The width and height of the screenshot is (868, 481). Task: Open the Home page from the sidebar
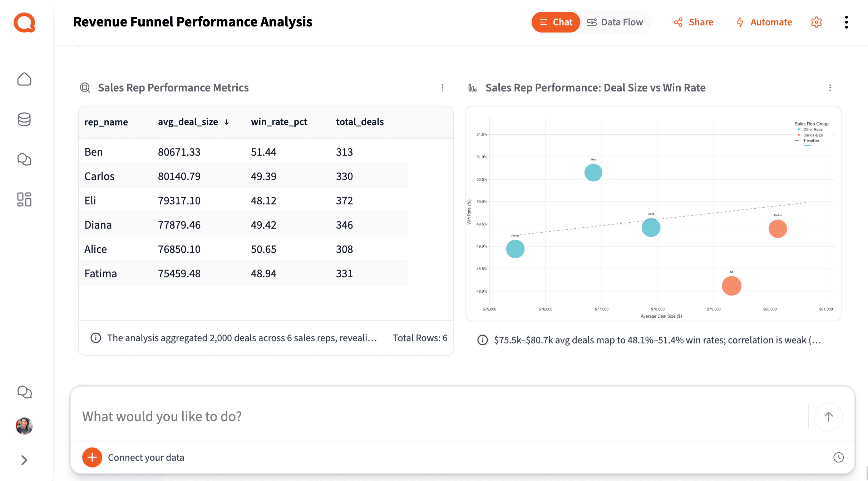(x=24, y=79)
